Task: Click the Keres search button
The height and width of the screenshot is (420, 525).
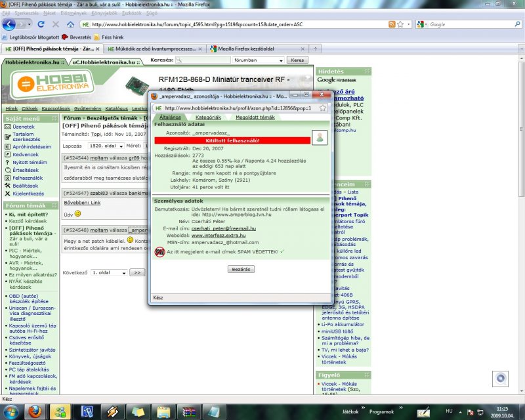Action: point(297,60)
